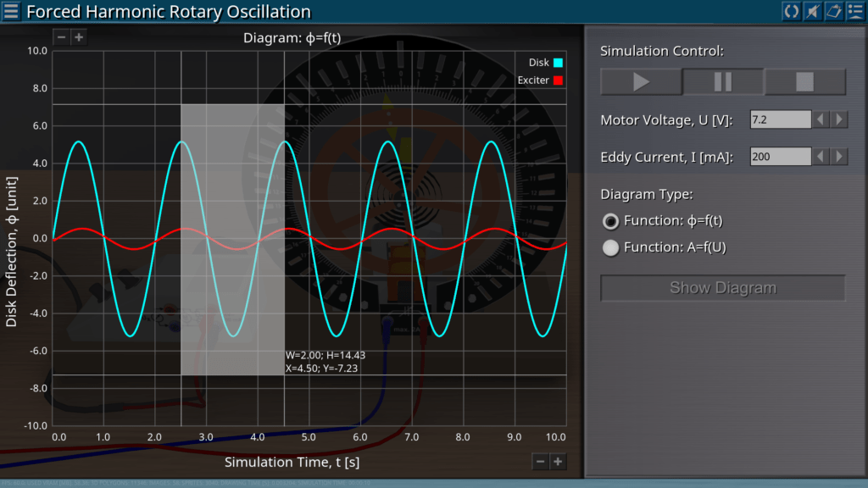This screenshot has height=488, width=868.
Task: Zoom out vertical axis with top-left minus
Action: 61,37
